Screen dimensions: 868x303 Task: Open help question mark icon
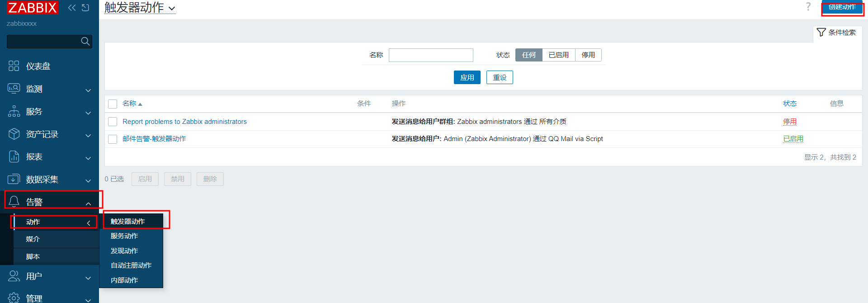pos(808,7)
